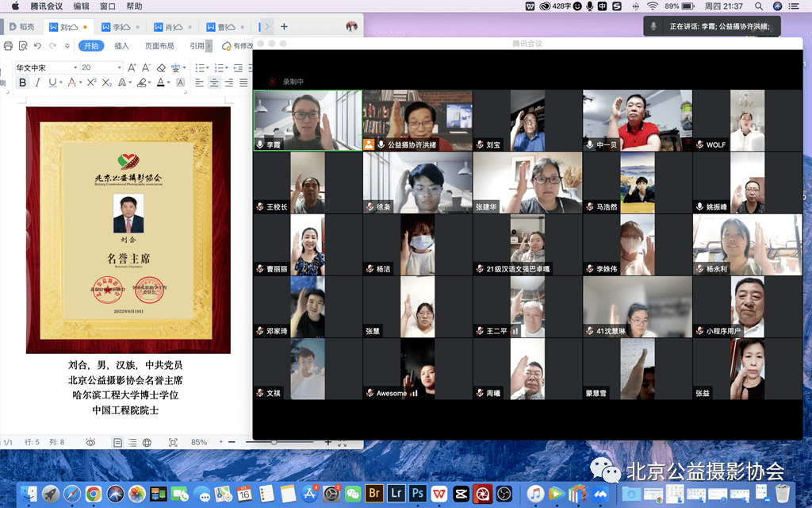This screenshot has height=508, width=812.
Task: Open print preview from quick toolbar
Action: pos(23,46)
